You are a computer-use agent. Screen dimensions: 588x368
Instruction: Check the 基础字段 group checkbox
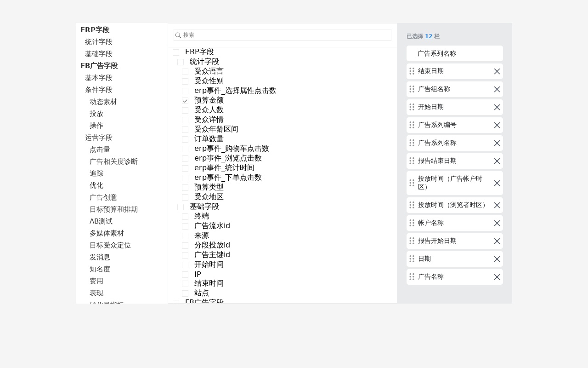click(x=181, y=207)
